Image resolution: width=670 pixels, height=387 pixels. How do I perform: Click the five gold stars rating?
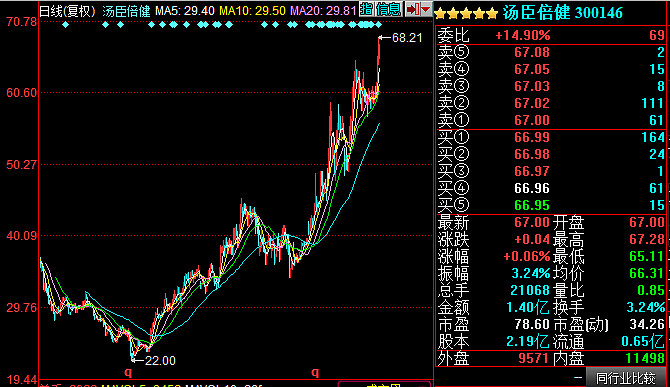(466, 14)
